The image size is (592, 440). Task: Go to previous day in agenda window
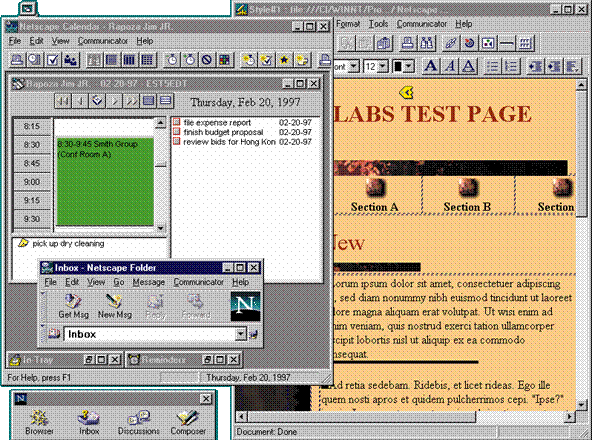(x=80, y=101)
